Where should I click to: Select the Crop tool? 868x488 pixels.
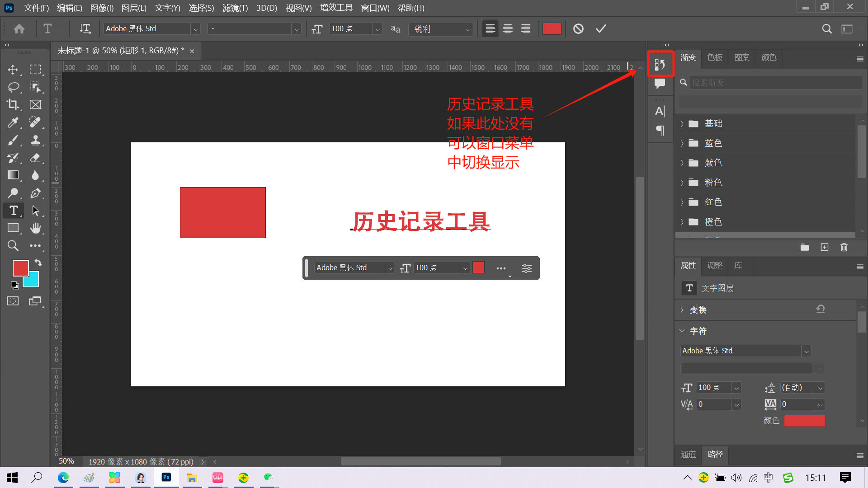[x=13, y=104]
